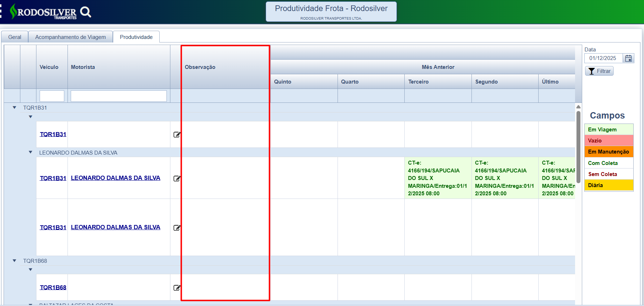Collapse the TQR1B68 vehicle group

15,261
